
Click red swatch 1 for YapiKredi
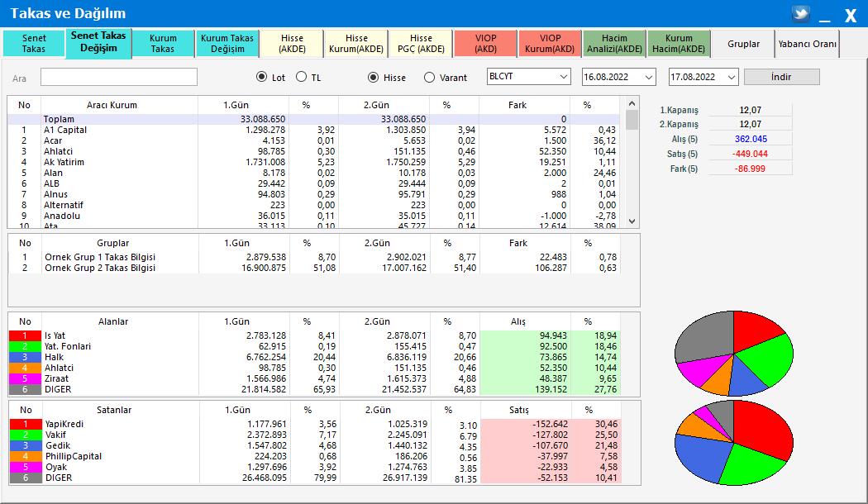click(x=26, y=425)
